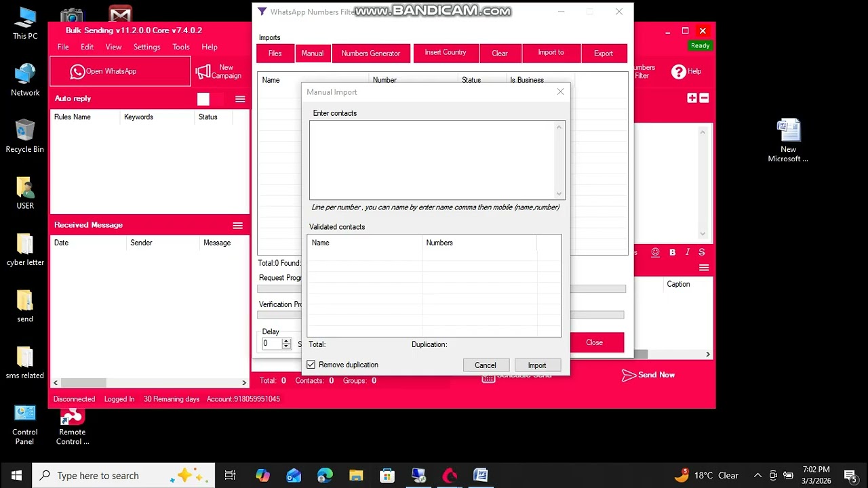This screenshot has height=488, width=868.
Task: Apply strikethrough with S icon
Action: pyautogui.click(x=702, y=252)
